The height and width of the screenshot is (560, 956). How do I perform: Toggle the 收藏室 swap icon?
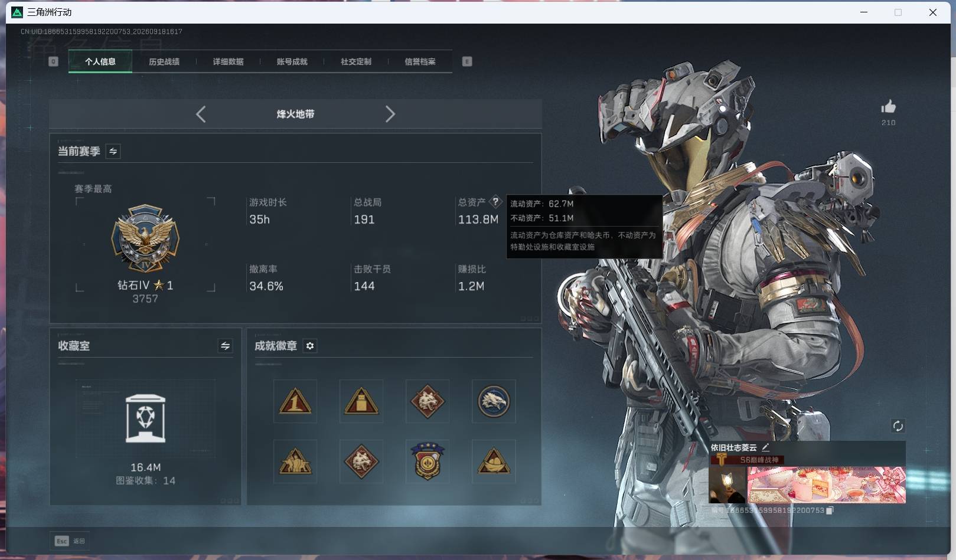click(x=225, y=346)
